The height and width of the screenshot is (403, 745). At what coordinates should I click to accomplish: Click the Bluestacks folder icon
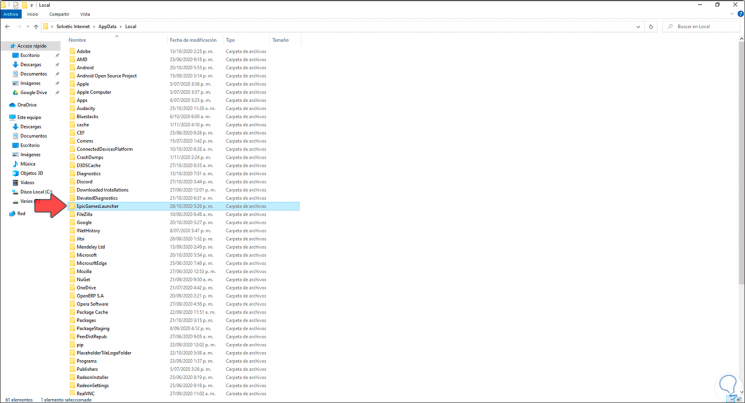pyautogui.click(x=72, y=116)
